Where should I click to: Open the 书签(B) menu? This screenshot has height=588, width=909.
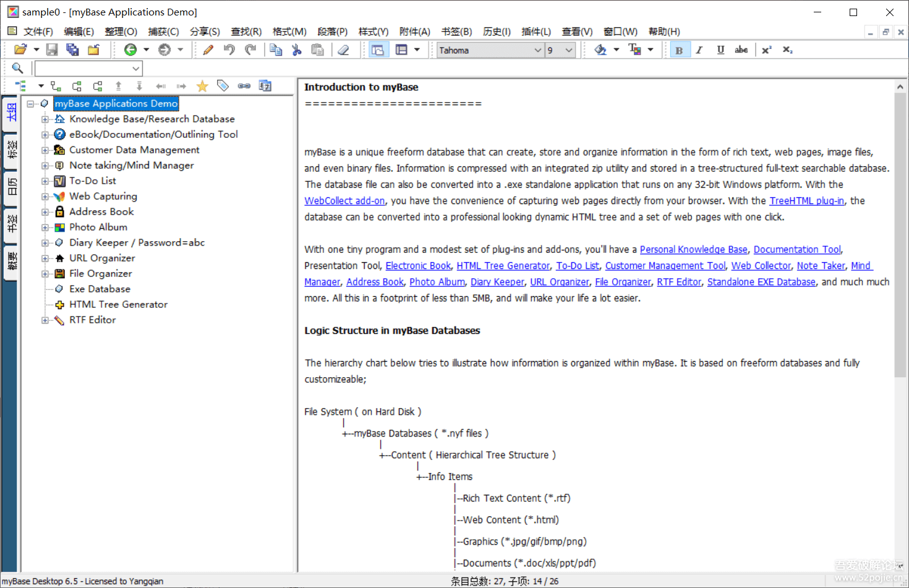pyautogui.click(x=456, y=32)
